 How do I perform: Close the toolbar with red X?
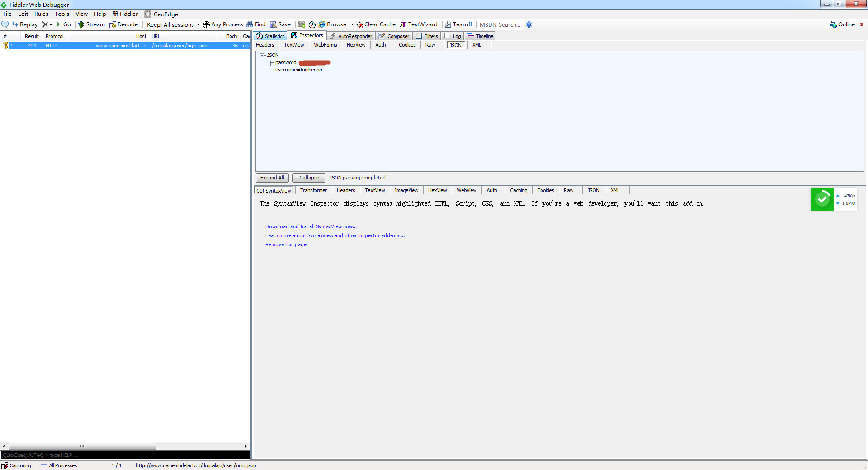[862, 24]
